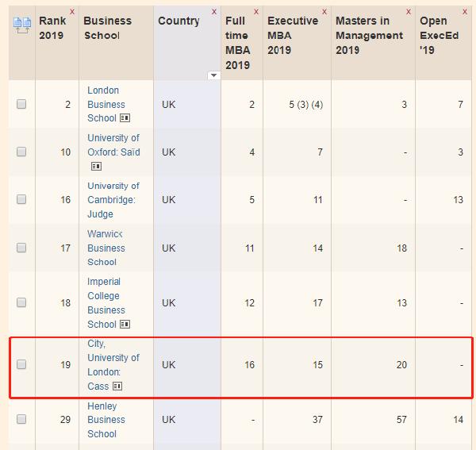Select the UK country cell for Warwick
This screenshot has width=476, height=450.
coord(168,248)
